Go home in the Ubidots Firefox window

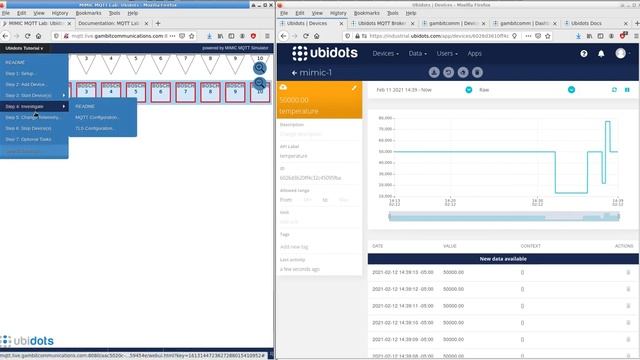(x=317, y=36)
